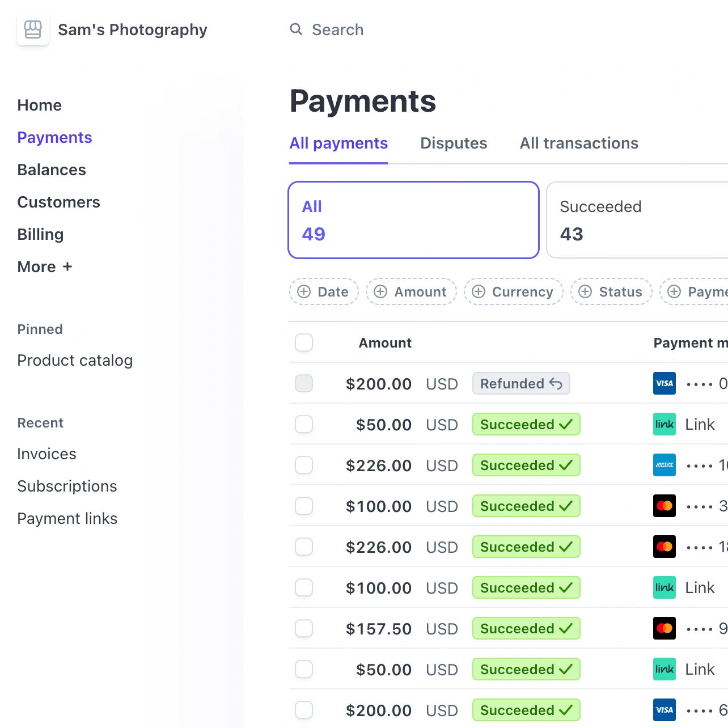Open the pinned Product catalog link
Screen dimensions: 728x728
pyautogui.click(x=75, y=361)
